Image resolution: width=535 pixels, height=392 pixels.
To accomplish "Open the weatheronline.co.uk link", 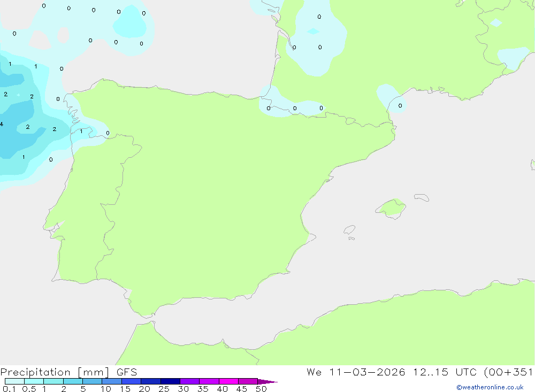I will [490, 387].
